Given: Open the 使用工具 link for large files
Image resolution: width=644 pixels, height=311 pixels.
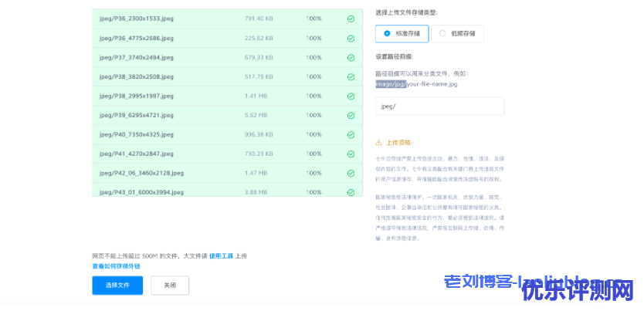Looking at the screenshot, I should click(220, 255).
